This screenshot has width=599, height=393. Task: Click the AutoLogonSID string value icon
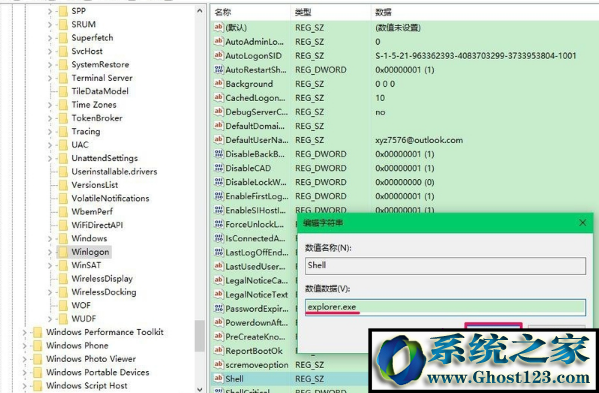pyautogui.click(x=219, y=55)
